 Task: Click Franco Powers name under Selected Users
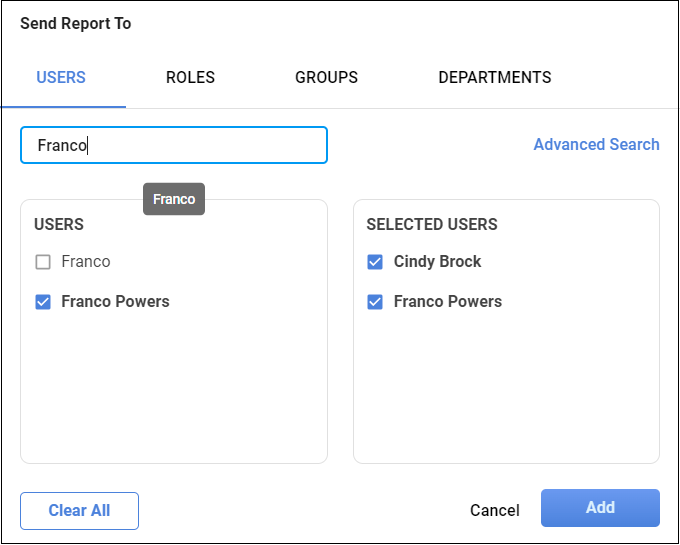tap(447, 302)
